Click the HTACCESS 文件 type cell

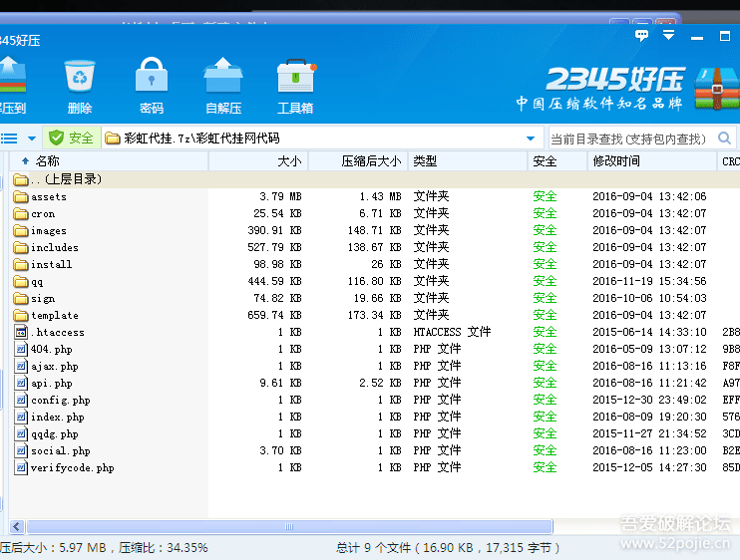[x=452, y=332]
